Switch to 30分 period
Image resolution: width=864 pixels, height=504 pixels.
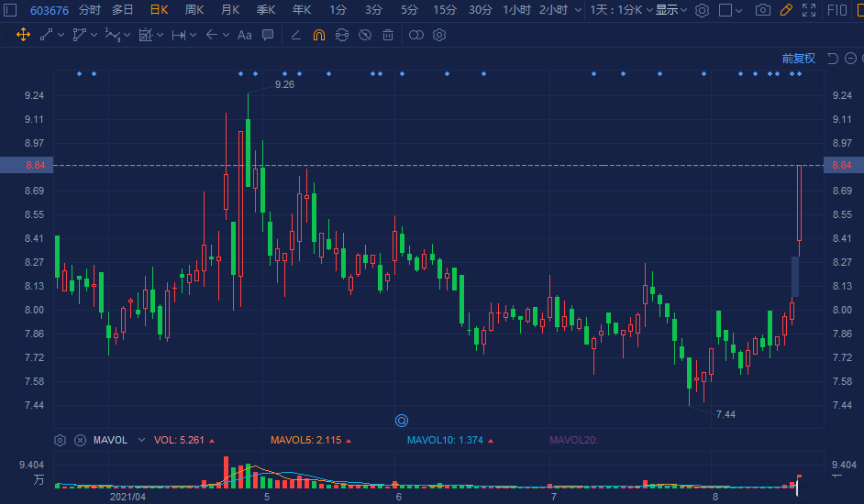(x=480, y=10)
